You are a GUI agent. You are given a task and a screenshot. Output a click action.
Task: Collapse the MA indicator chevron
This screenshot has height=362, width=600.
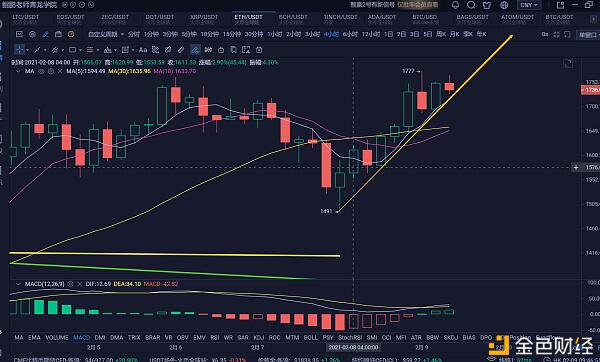(x=18, y=71)
